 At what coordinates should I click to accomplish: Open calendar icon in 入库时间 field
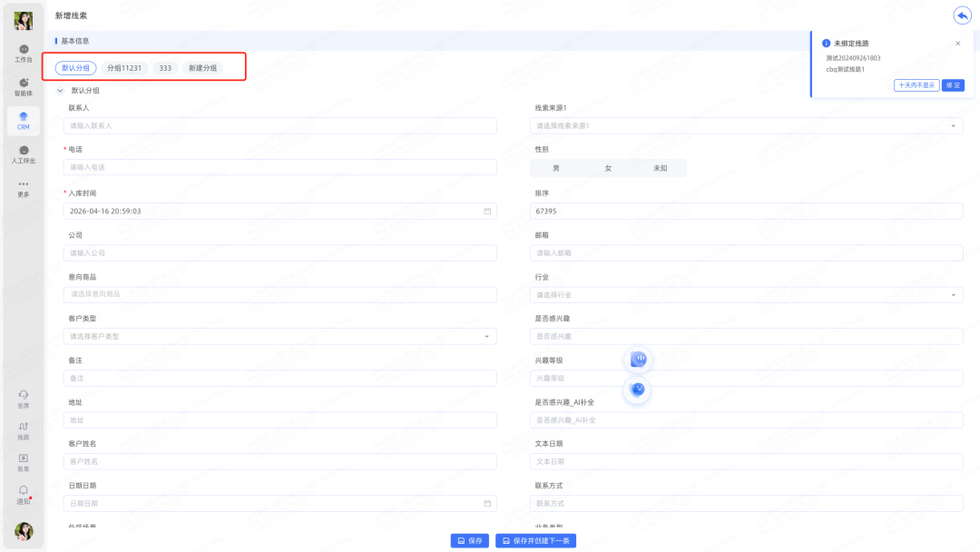[487, 212]
